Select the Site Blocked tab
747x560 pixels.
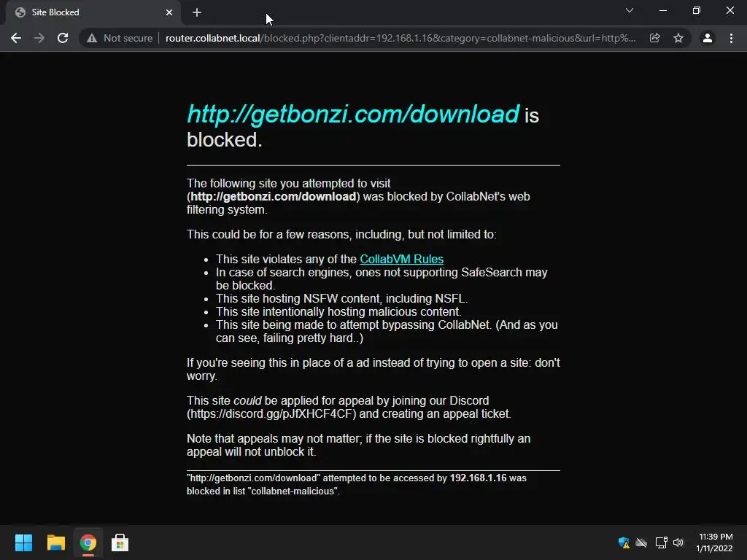[x=93, y=13]
